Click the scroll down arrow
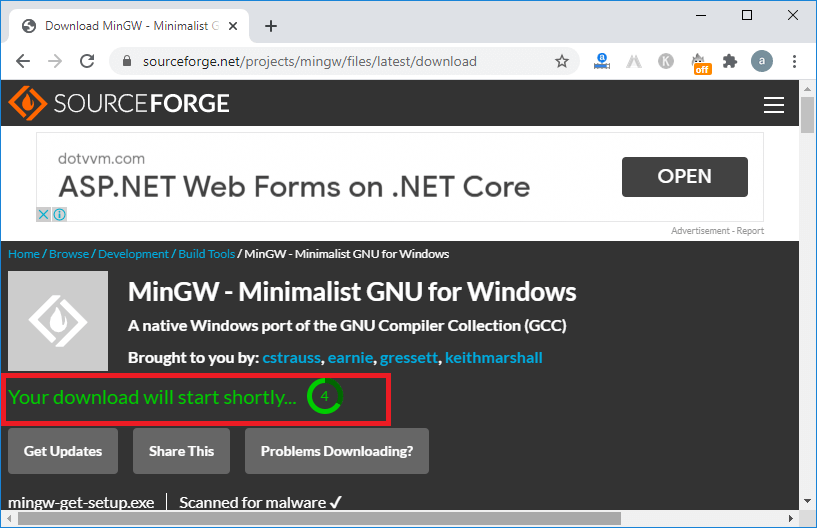Viewport: 817px width, 528px height. pyautogui.click(x=807, y=501)
